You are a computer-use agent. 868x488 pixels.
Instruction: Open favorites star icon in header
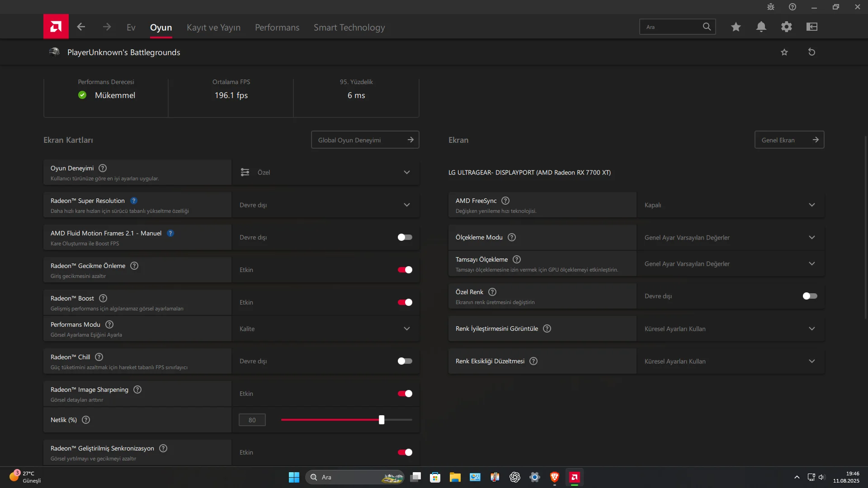[736, 27]
